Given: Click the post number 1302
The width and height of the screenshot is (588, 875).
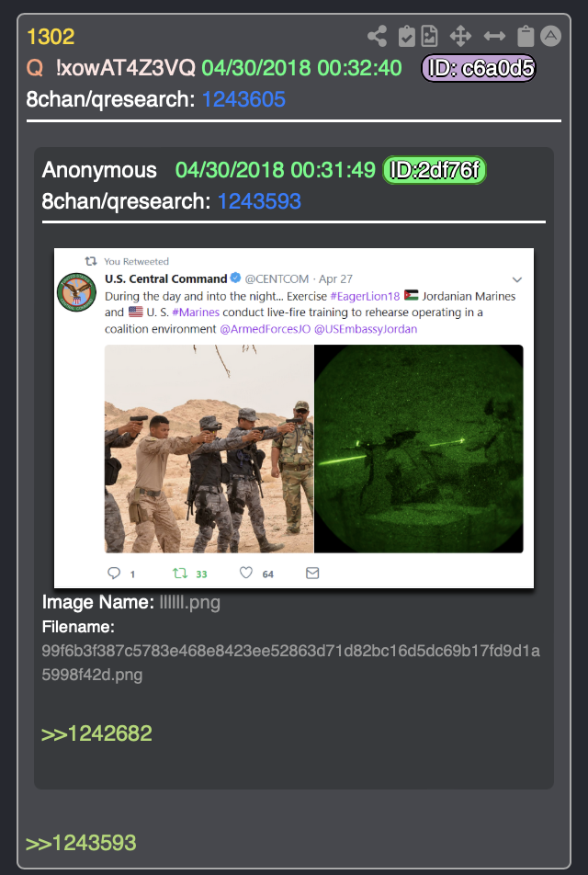Looking at the screenshot, I should click(51, 37).
